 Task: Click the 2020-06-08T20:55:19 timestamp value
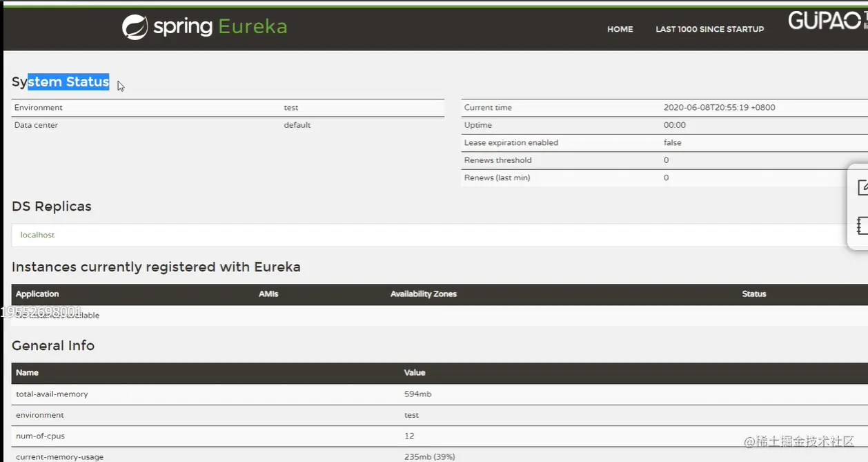[x=720, y=108]
